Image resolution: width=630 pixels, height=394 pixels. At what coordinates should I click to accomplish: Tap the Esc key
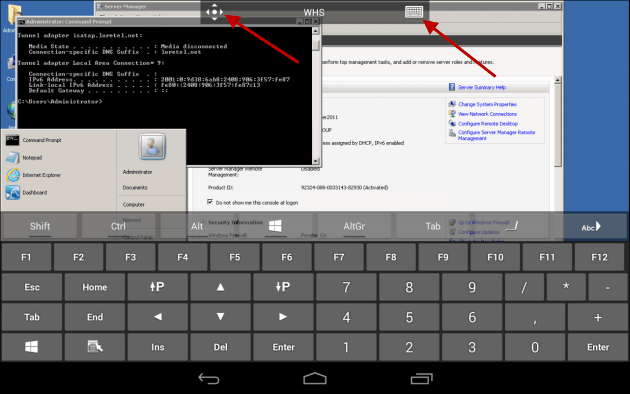[x=32, y=287]
